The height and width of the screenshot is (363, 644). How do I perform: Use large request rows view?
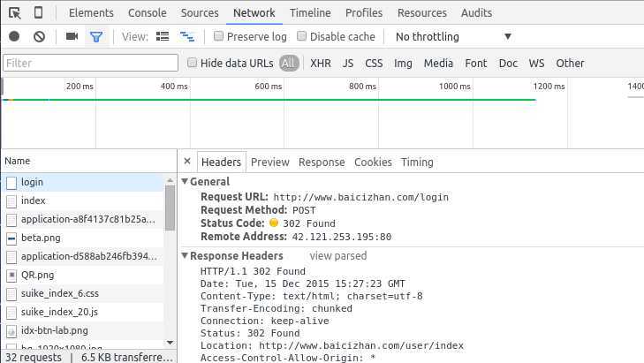(x=163, y=36)
